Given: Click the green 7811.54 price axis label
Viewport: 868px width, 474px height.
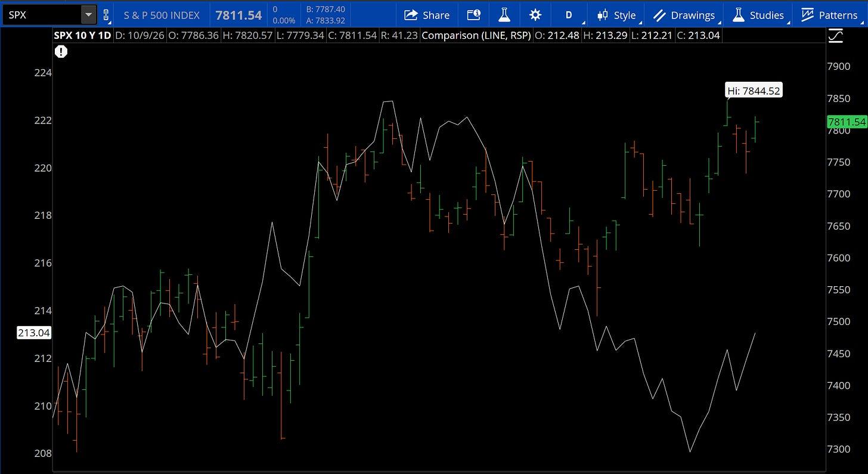Looking at the screenshot, I should (847, 122).
